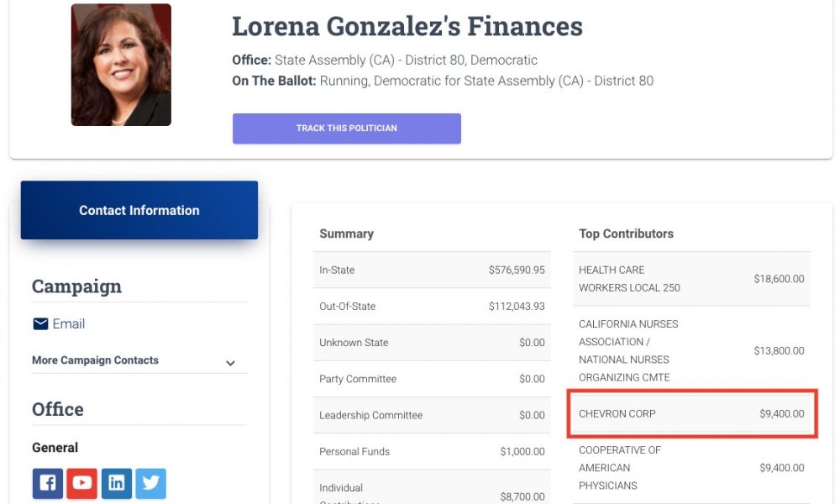Open the LinkedIn social icon

tap(116, 483)
